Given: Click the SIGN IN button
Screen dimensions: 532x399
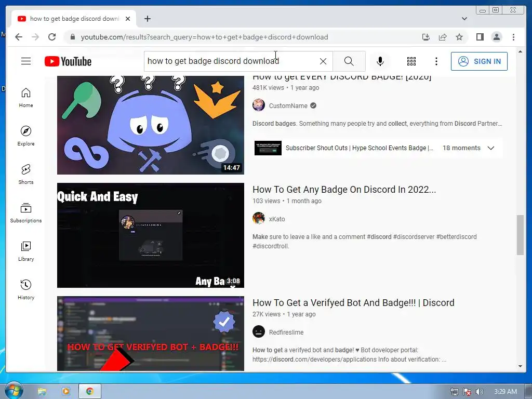Looking at the screenshot, I should click(x=479, y=61).
